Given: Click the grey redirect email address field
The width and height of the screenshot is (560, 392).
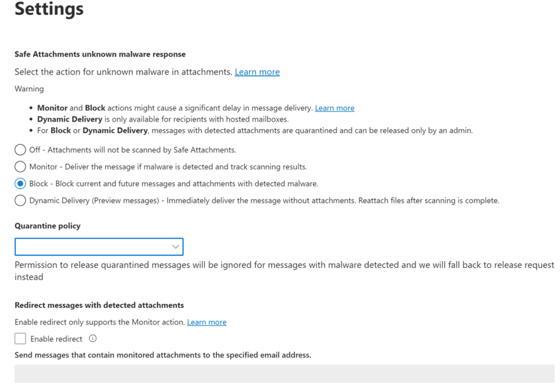Looking at the screenshot, I should coord(284,373).
